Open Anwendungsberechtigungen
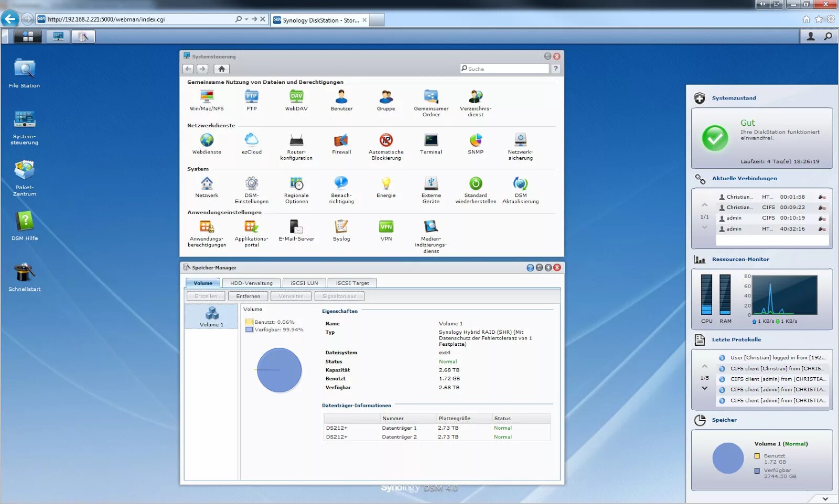Screen dimensions: 839x504 click(207, 234)
